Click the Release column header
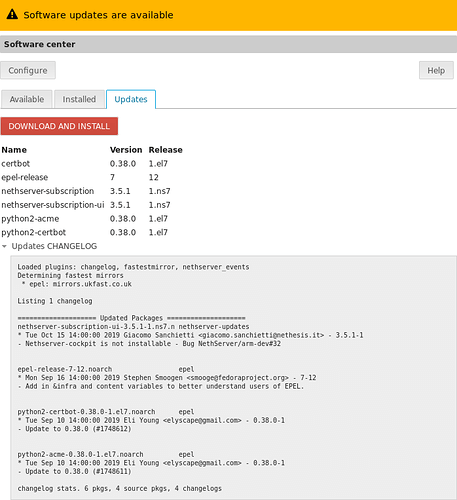This screenshot has height=500, width=457. click(x=166, y=150)
